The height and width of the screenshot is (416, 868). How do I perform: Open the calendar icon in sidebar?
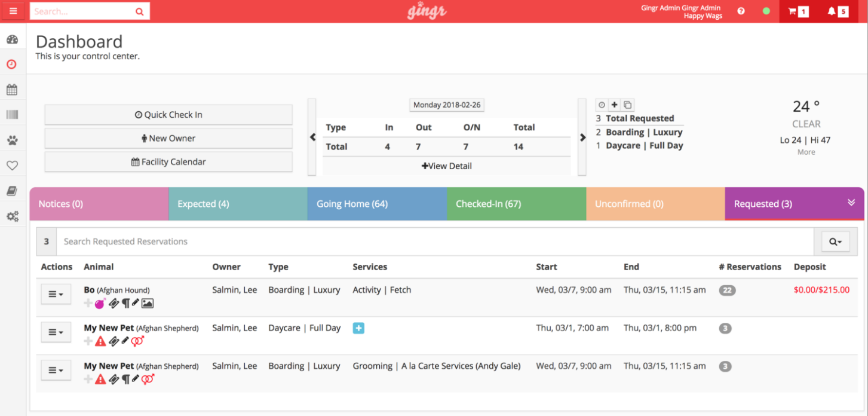(12, 90)
